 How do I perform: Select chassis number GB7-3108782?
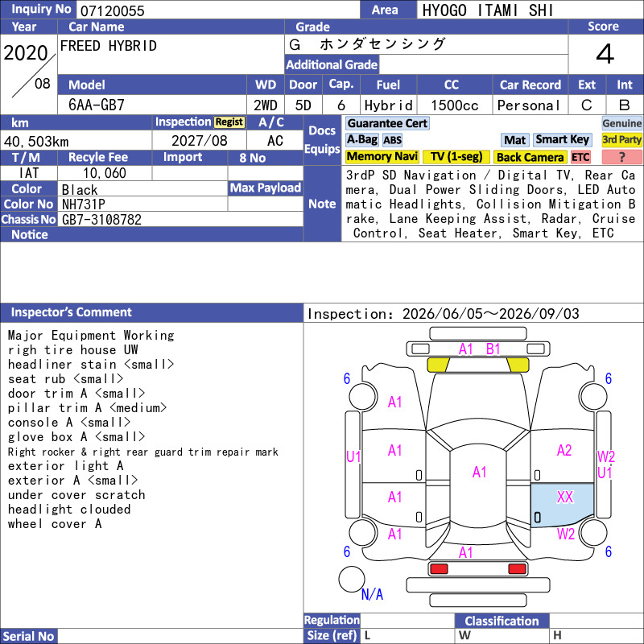click(x=101, y=220)
